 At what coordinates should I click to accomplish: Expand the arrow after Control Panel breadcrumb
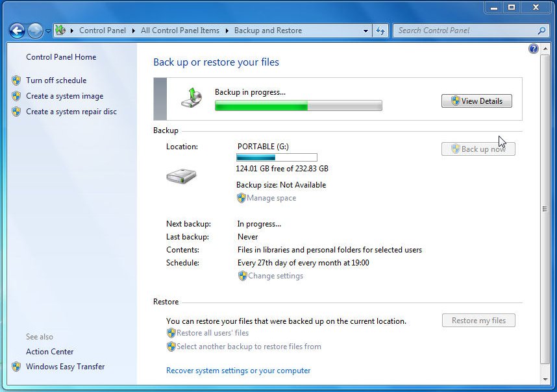(134, 31)
